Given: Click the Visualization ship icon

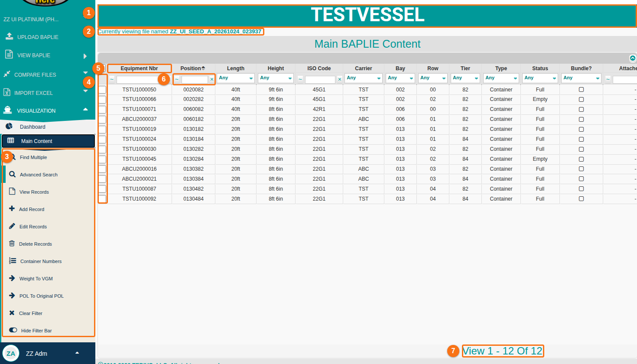Looking at the screenshot, I should click(x=7, y=110).
